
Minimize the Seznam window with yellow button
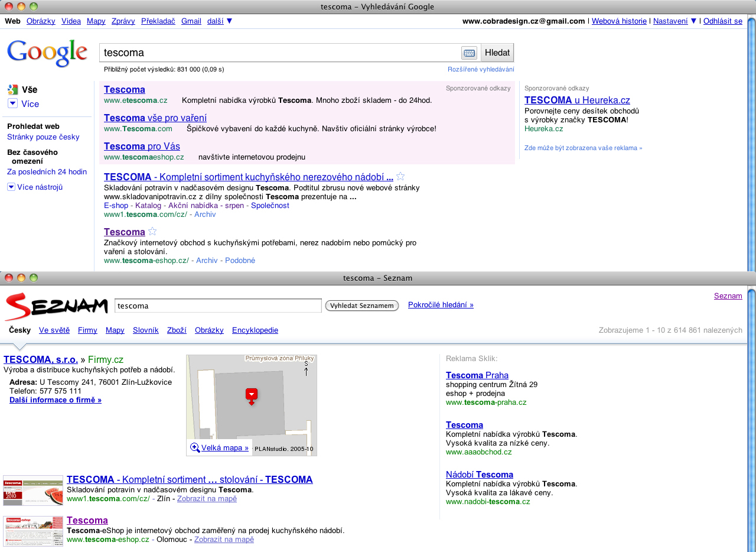tap(21, 278)
